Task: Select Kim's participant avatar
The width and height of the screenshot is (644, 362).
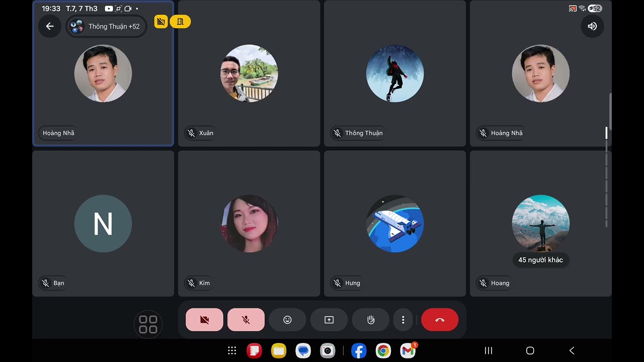Action: coord(249,223)
